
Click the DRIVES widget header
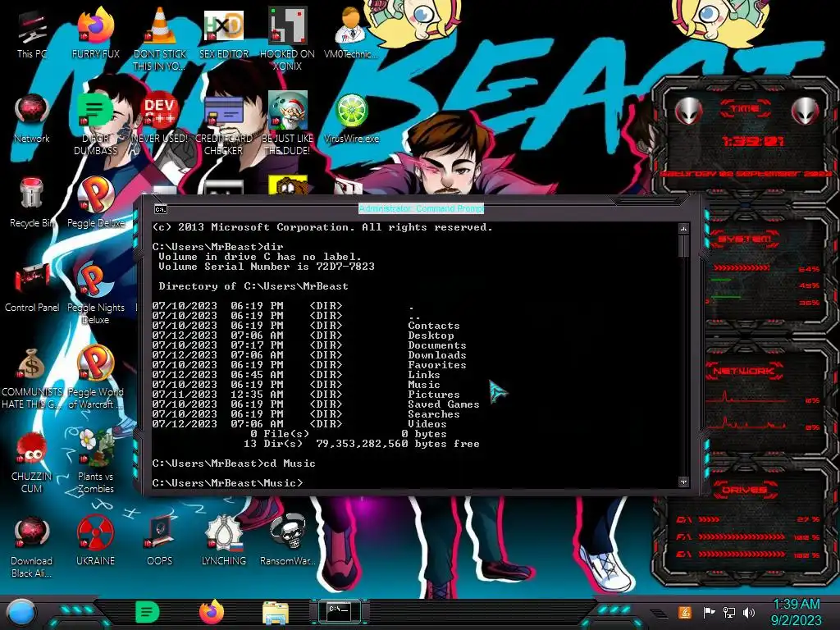pyautogui.click(x=745, y=490)
